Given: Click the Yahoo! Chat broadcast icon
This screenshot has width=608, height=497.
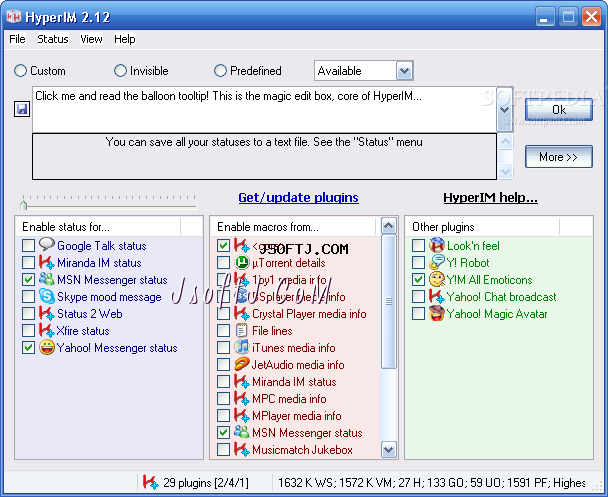Looking at the screenshot, I should 437,297.
